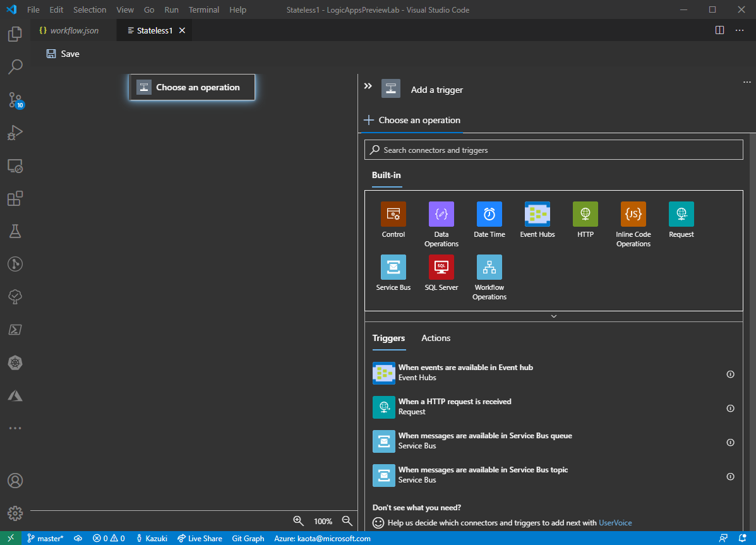756x545 pixels.
Task: Choose When events are available in Event hub
Action: [553, 373]
